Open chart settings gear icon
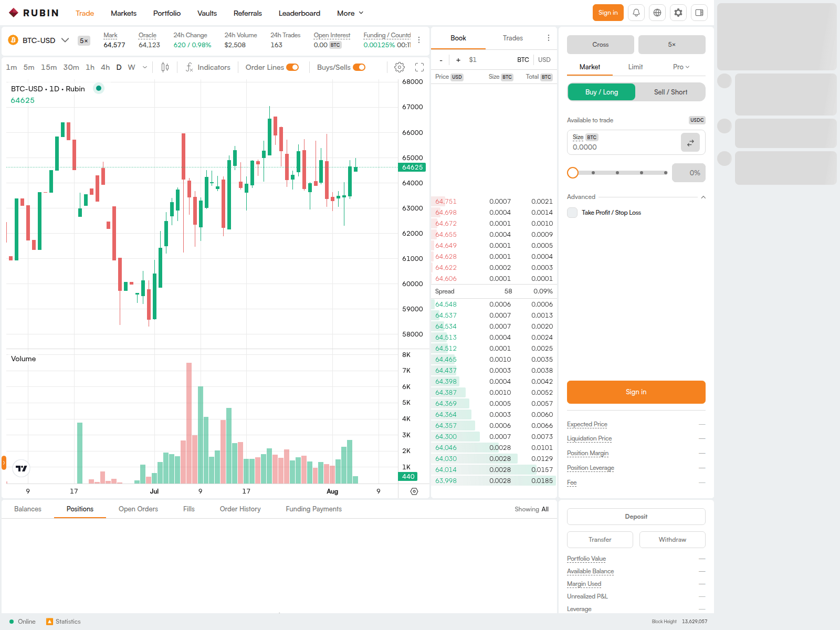This screenshot has width=840, height=630. click(x=400, y=67)
